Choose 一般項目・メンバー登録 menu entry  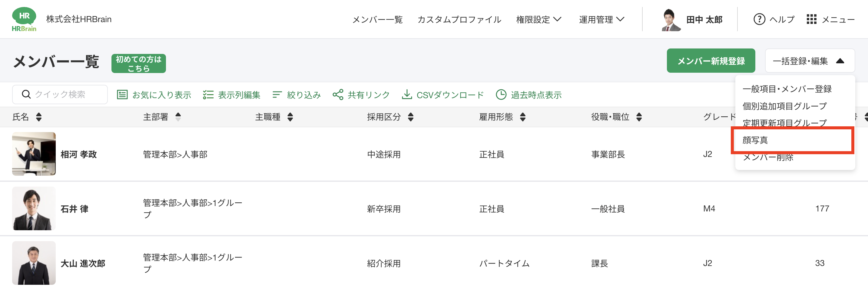click(787, 89)
